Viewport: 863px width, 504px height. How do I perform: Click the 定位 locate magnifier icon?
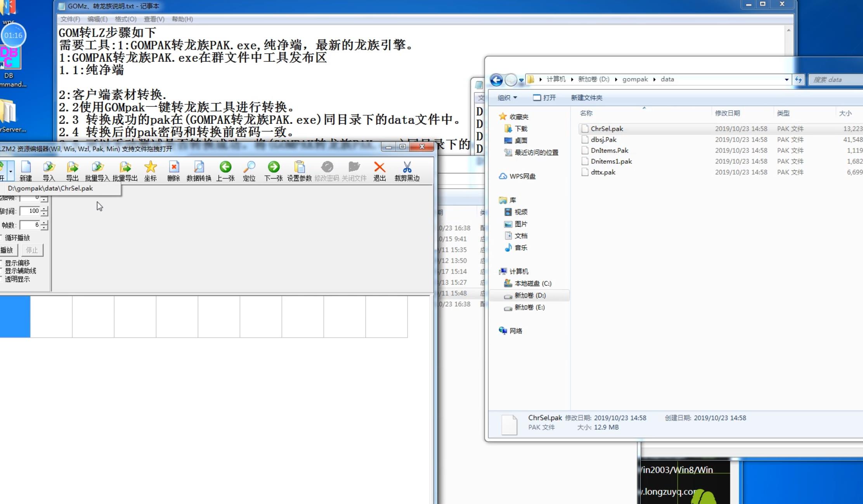[249, 171]
